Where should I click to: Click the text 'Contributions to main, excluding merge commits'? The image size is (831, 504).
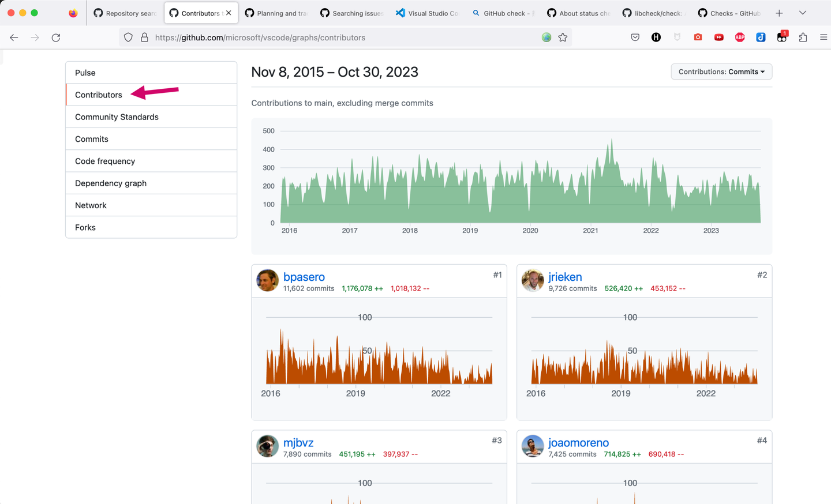pyautogui.click(x=342, y=103)
